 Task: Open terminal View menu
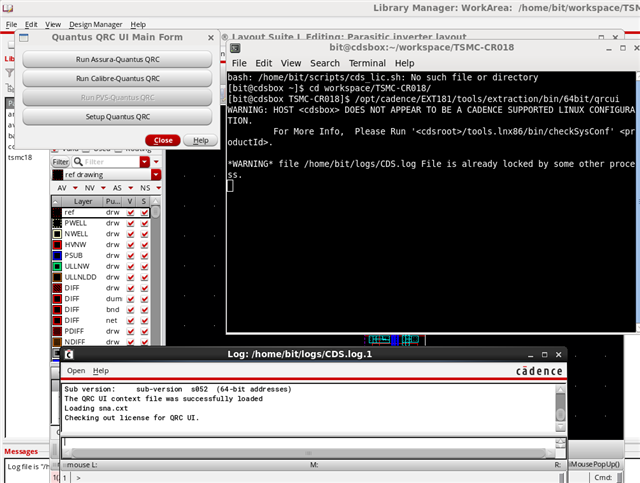[291, 63]
